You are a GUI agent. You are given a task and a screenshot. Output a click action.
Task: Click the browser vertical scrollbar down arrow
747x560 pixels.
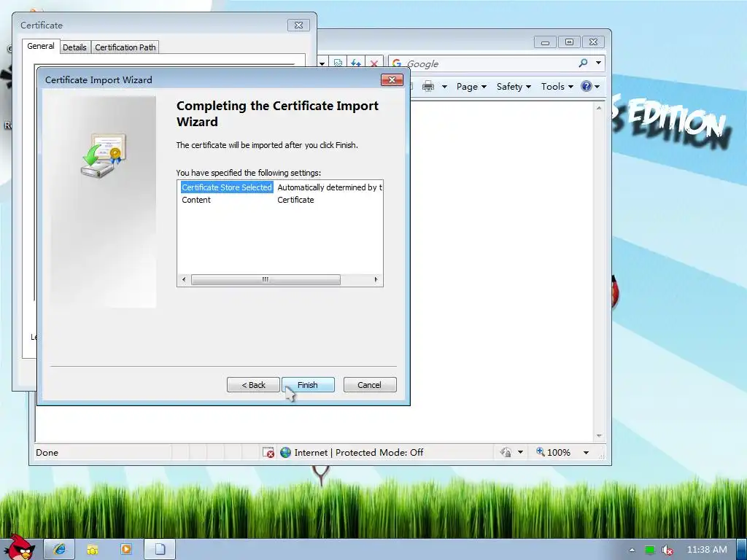point(599,436)
